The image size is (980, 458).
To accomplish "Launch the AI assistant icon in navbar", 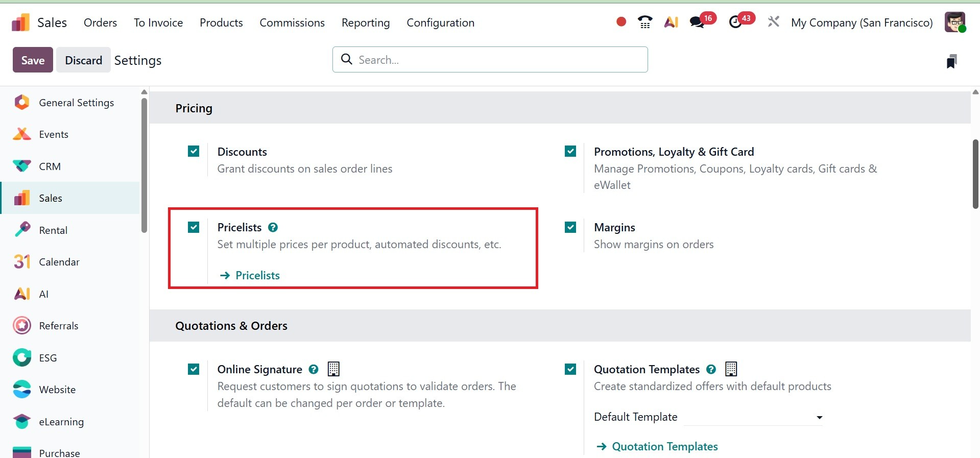I will point(671,22).
